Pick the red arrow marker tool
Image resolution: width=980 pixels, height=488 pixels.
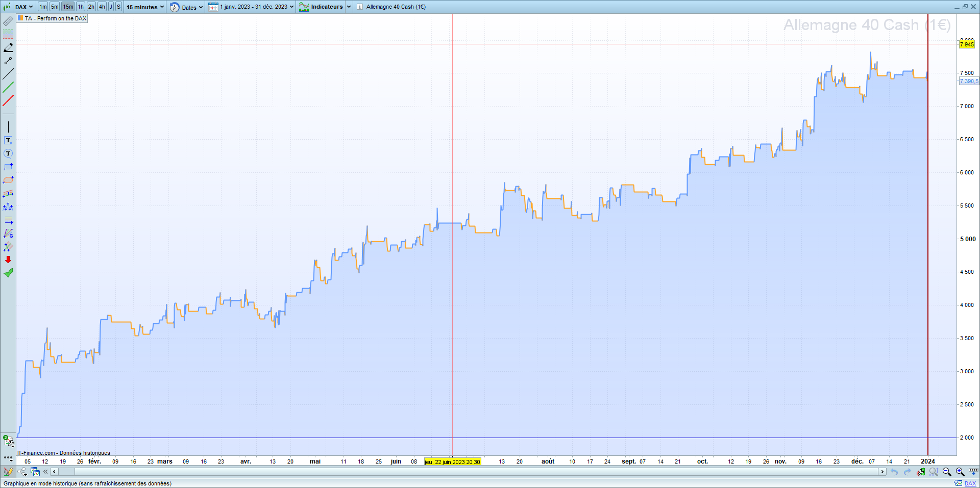pyautogui.click(x=8, y=260)
